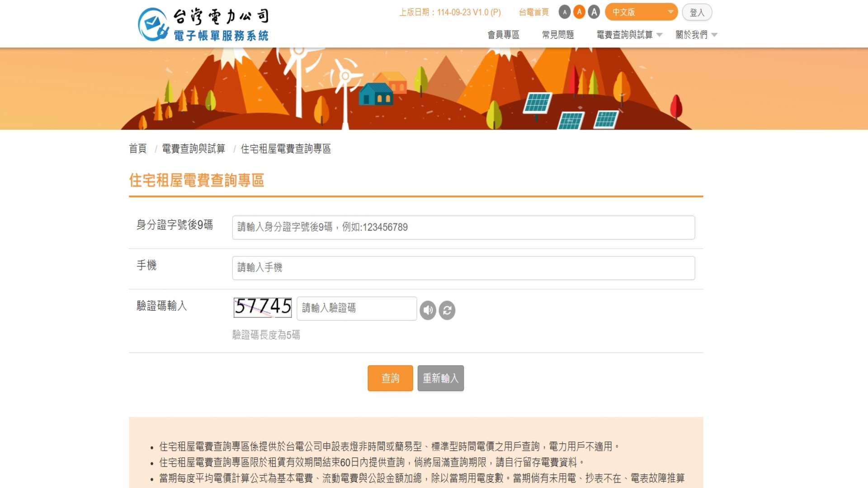Image resolution: width=868 pixels, height=488 pixels.
Task: Select the medium orange font size A icon
Action: coord(579,12)
